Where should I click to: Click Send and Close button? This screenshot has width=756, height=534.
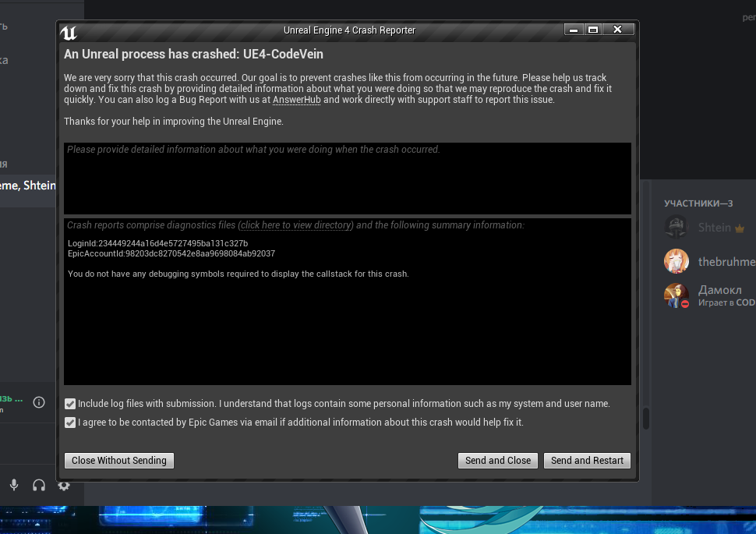(497, 461)
